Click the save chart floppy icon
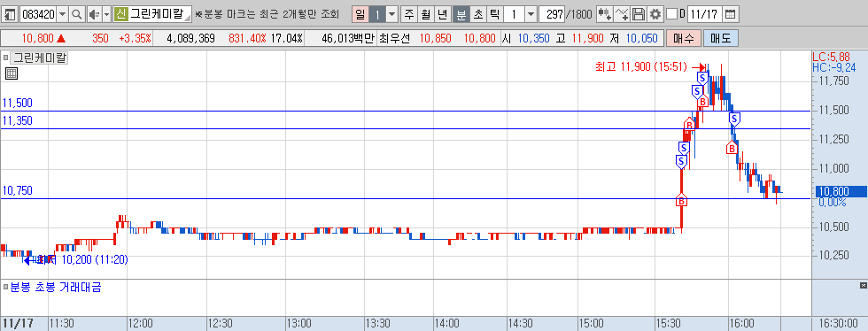The height and width of the screenshot is (331, 868). [639, 14]
